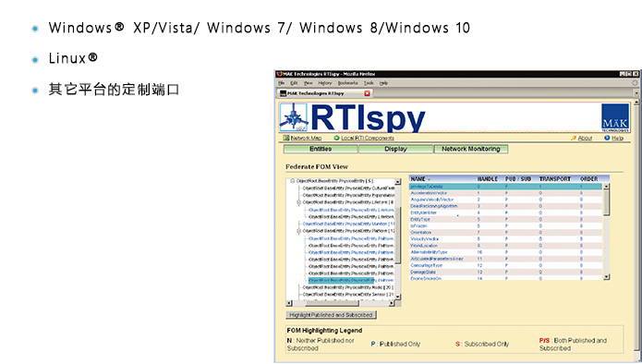Select the highlighted Platform tree item
Image resolution: width=642 pixels, height=364 pixels.
tap(351, 281)
